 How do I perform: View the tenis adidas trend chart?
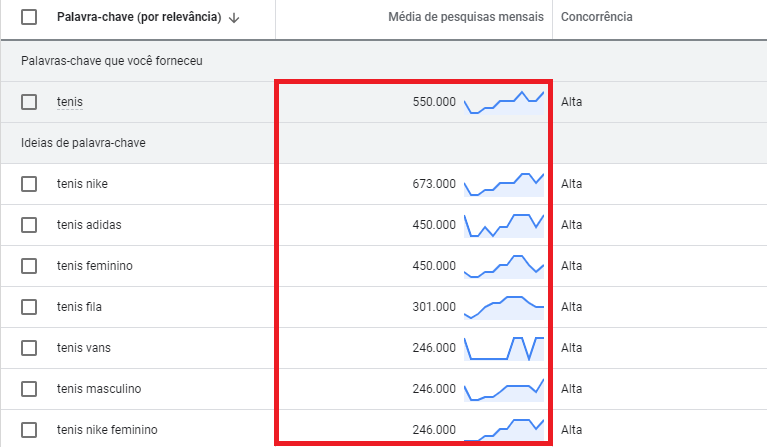504,225
